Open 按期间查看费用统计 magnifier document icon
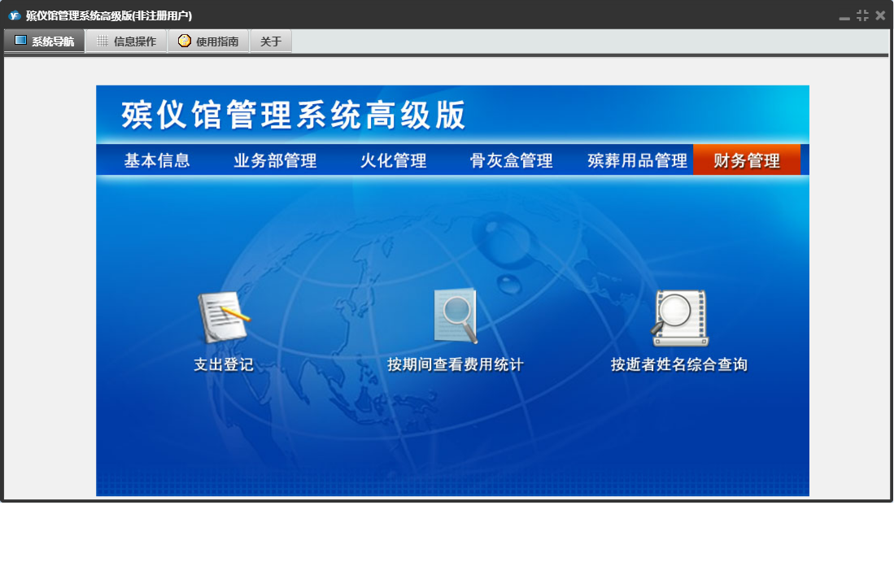 [x=455, y=316]
